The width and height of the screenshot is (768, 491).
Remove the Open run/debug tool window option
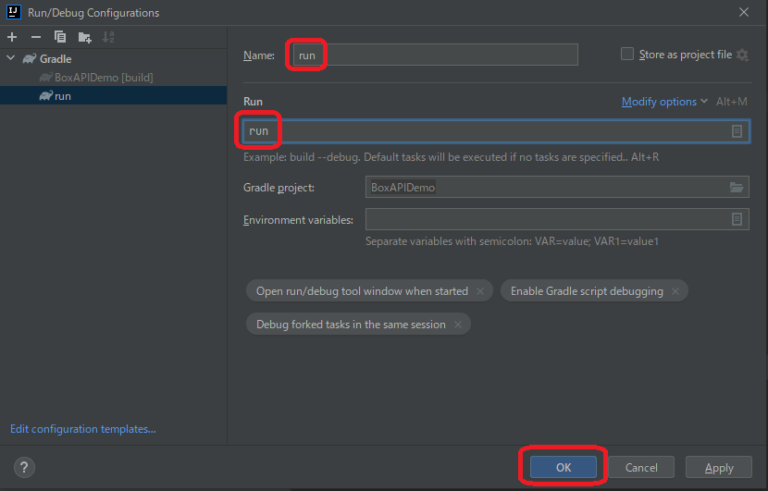pyautogui.click(x=481, y=291)
